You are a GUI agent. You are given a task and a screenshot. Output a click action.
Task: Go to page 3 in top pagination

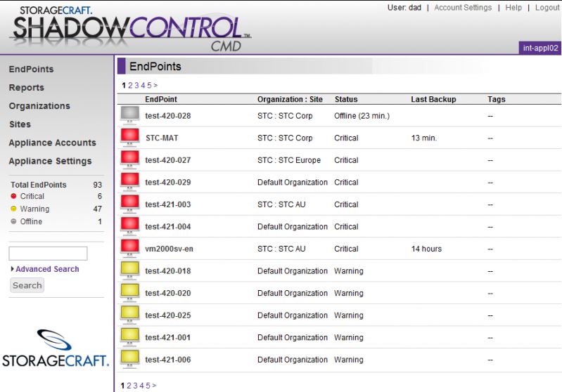[136, 85]
